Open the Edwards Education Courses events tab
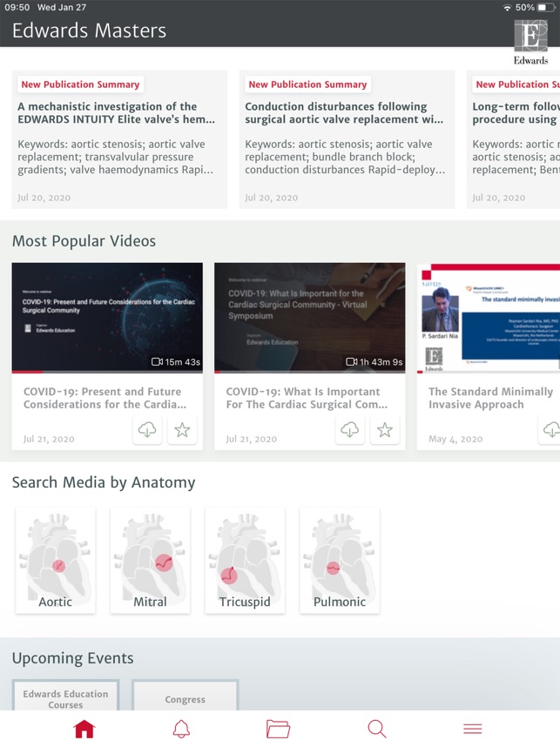Viewport: 560px width, 747px height. point(65,698)
